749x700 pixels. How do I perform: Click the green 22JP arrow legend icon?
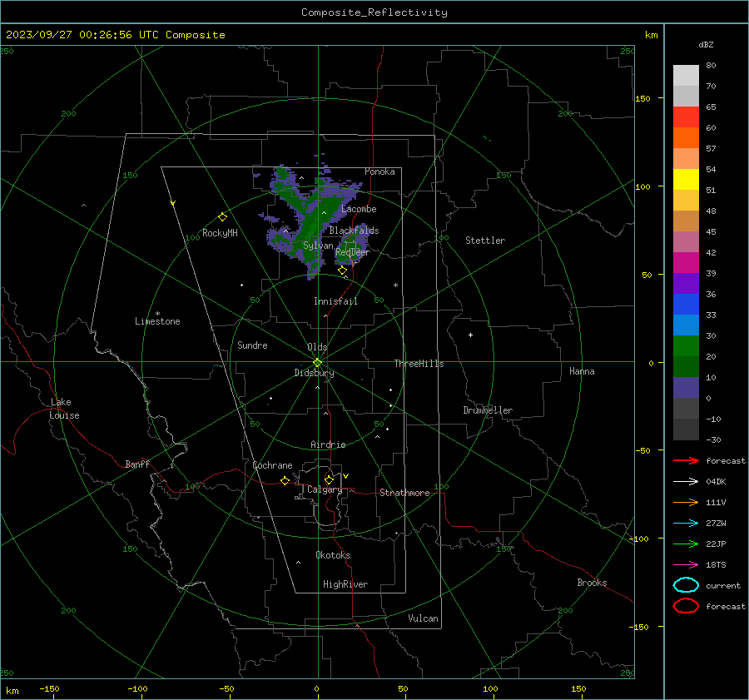tap(686, 544)
